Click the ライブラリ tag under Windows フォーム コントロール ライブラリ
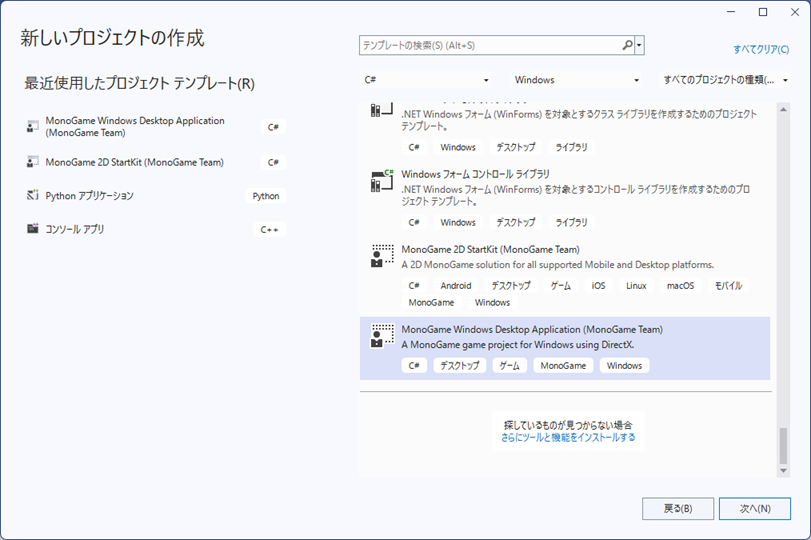 572,222
